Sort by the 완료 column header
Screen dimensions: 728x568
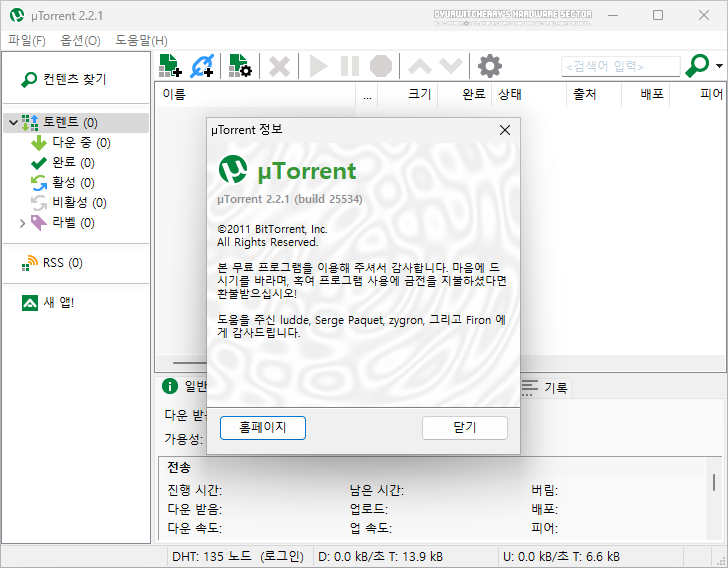(x=464, y=94)
